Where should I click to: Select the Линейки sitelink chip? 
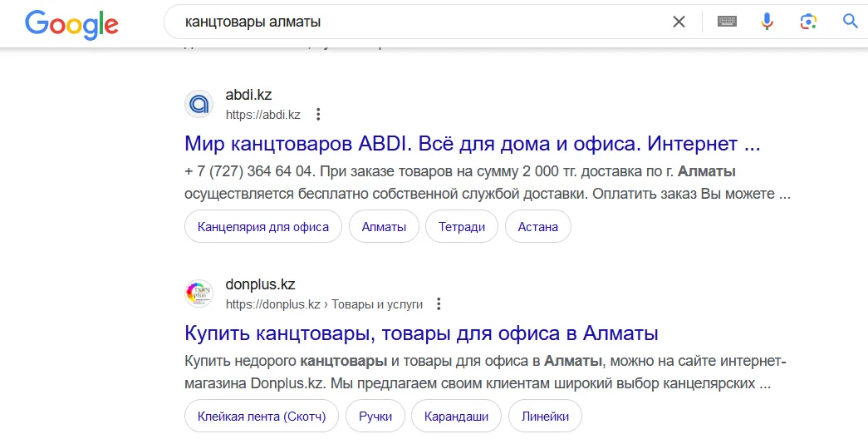[x=545, y=417]
